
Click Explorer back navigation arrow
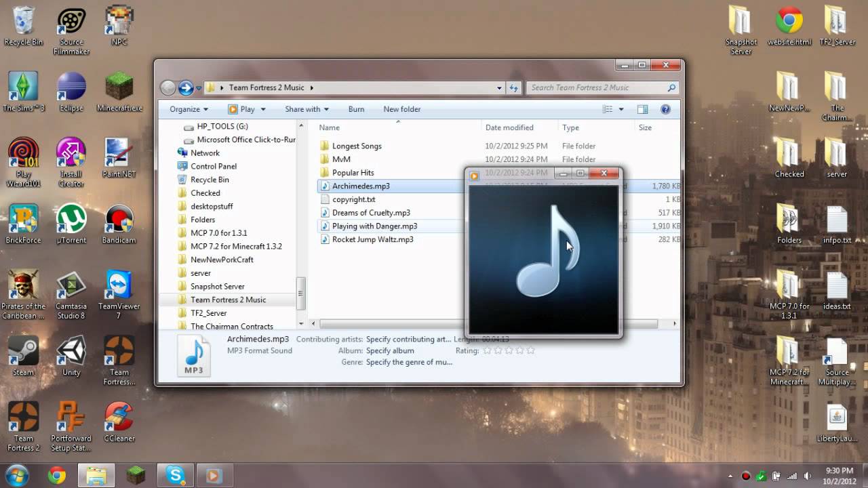[167, 87]
